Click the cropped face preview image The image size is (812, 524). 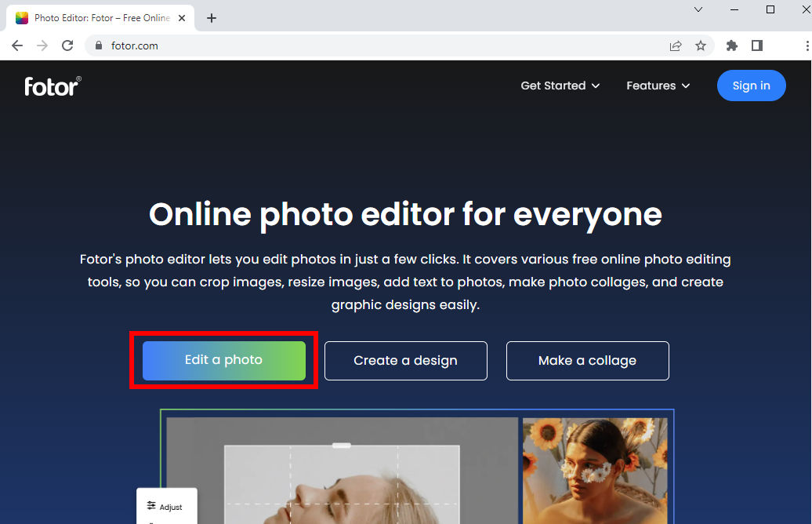pos(342,485)
